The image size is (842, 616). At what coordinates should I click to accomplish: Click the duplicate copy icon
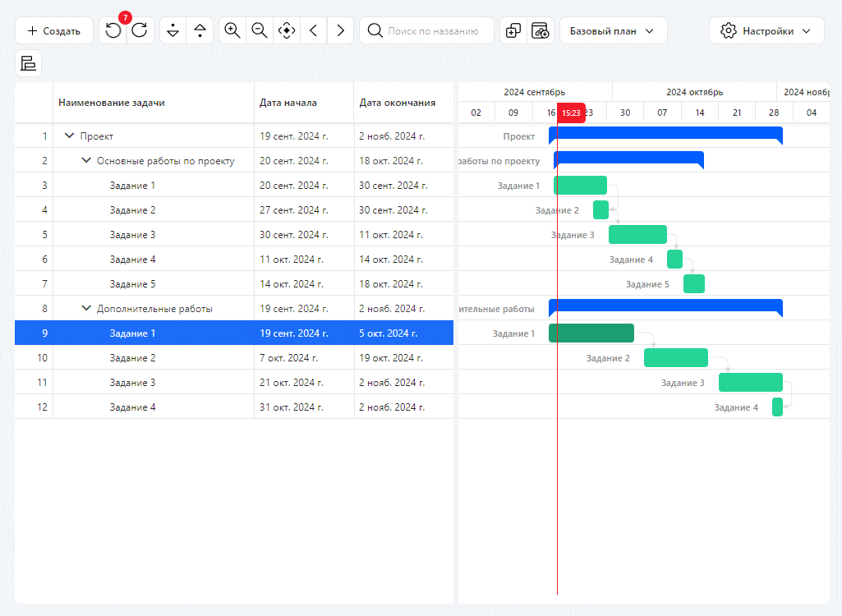click(513, 30)
